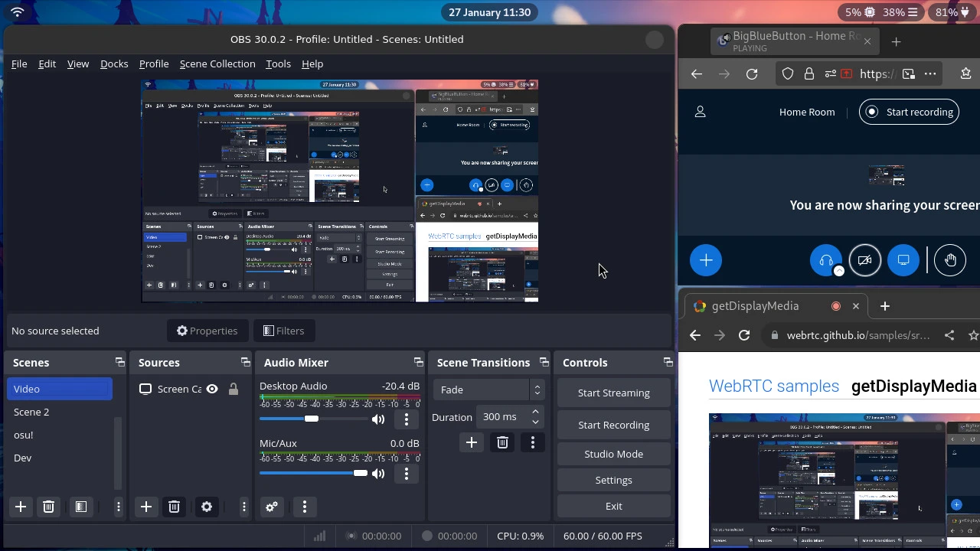Remove selected scene with trash icon
980x551 pixels.
coord(48,507)
